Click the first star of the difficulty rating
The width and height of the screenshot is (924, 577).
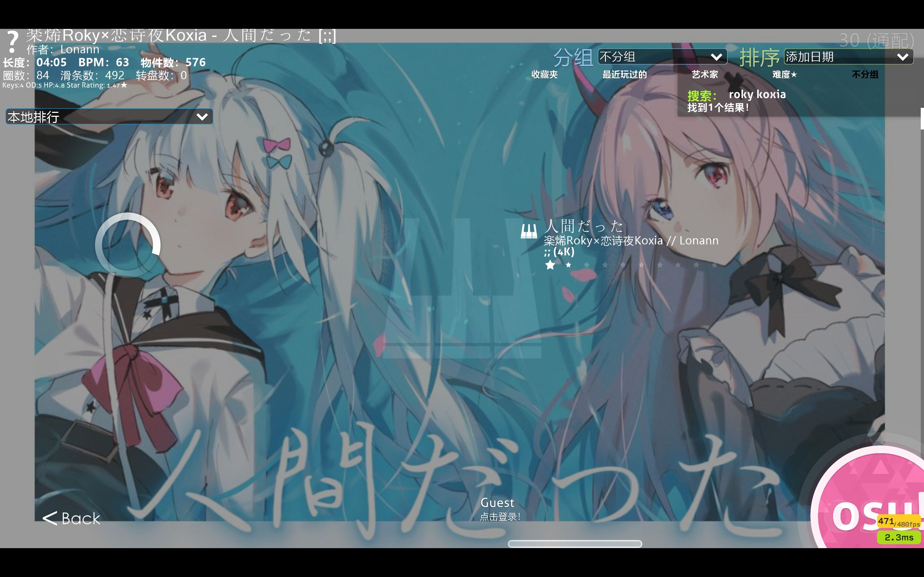coord(550,265)
